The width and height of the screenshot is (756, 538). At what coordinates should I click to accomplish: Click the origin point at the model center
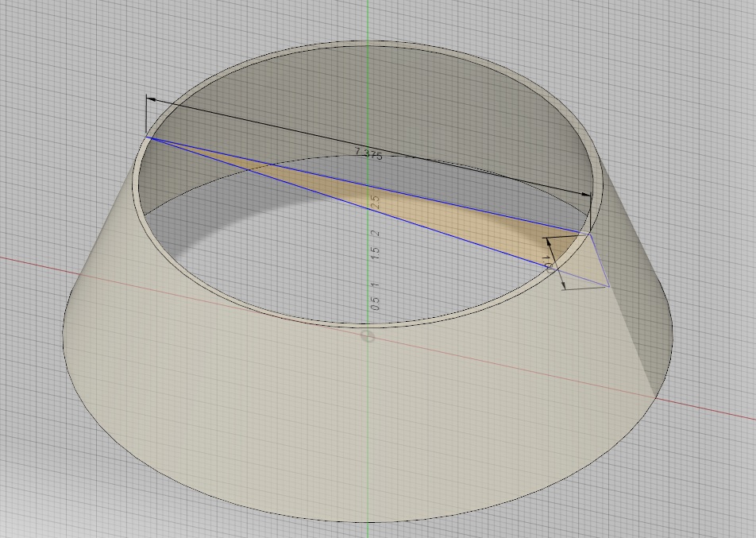[x=367, y=337]
